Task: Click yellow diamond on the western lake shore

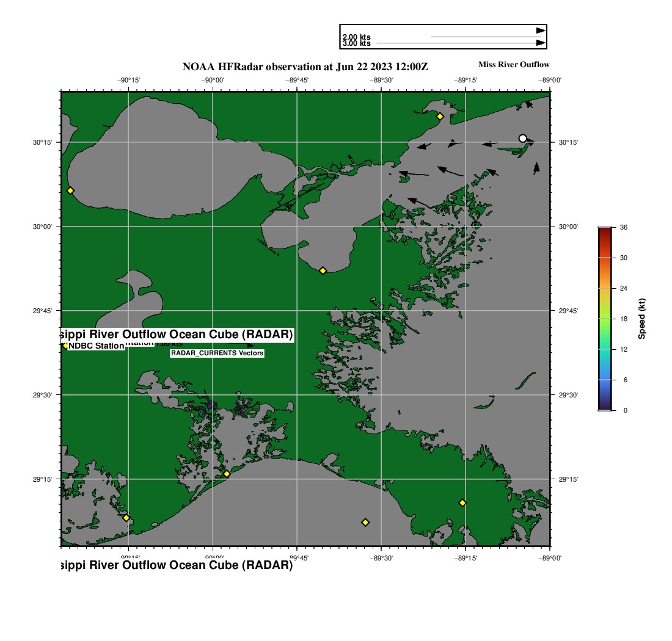Action: [70, 190]
